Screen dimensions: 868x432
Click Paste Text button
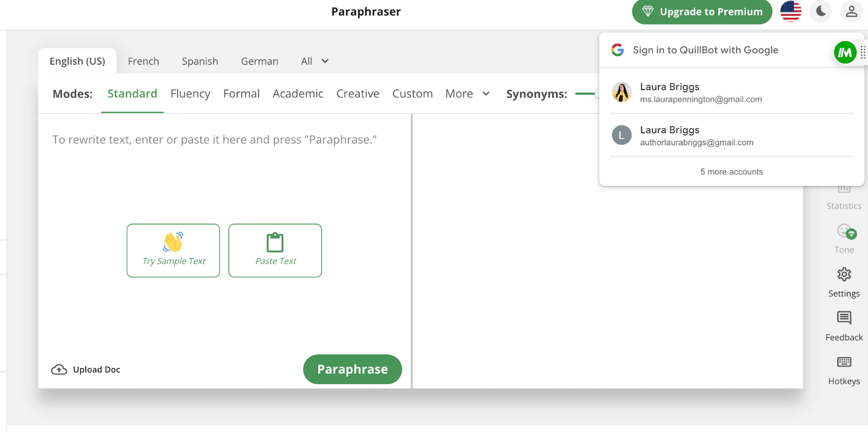[x=275, y=250]
